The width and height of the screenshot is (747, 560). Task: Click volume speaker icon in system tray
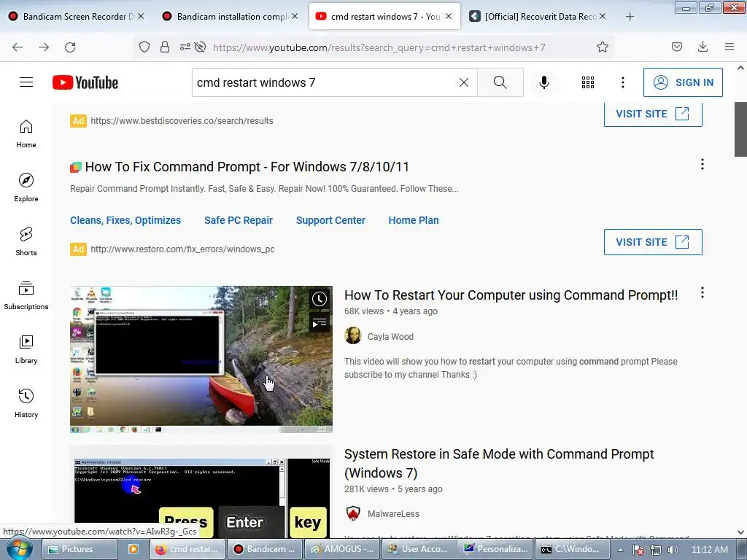(673, 550)
